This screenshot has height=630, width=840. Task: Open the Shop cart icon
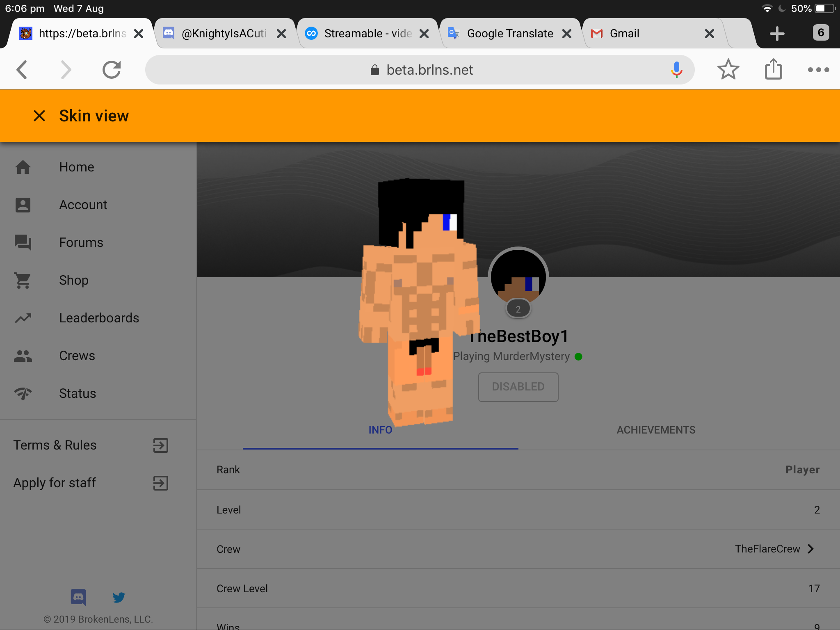[23, 280]
